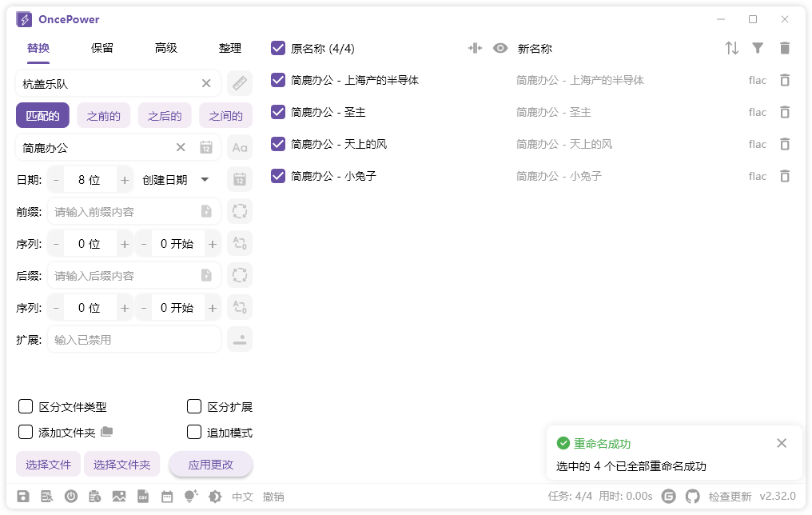Switch to the 整理 tab
This screenshot has height=515, width=812.
pos(230,48)
